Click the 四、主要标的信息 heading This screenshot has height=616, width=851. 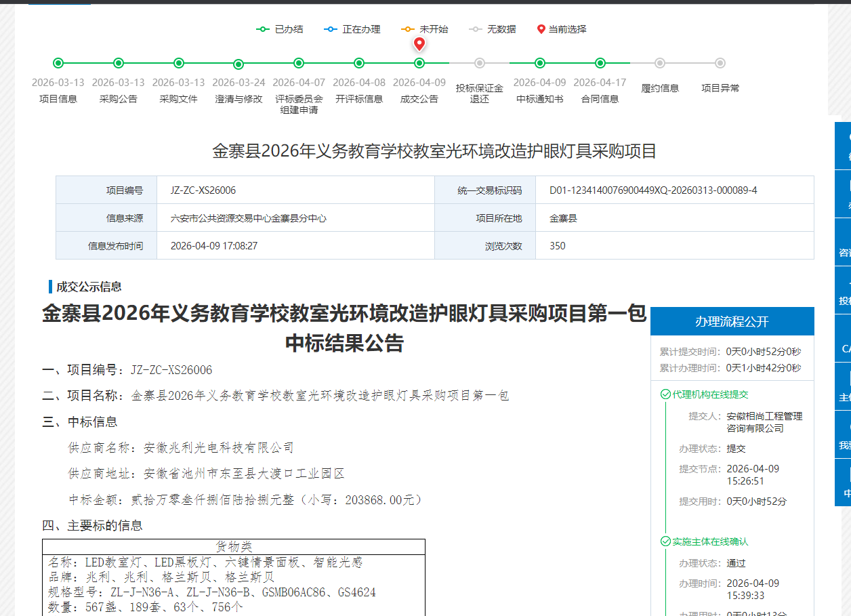[92, 525]
